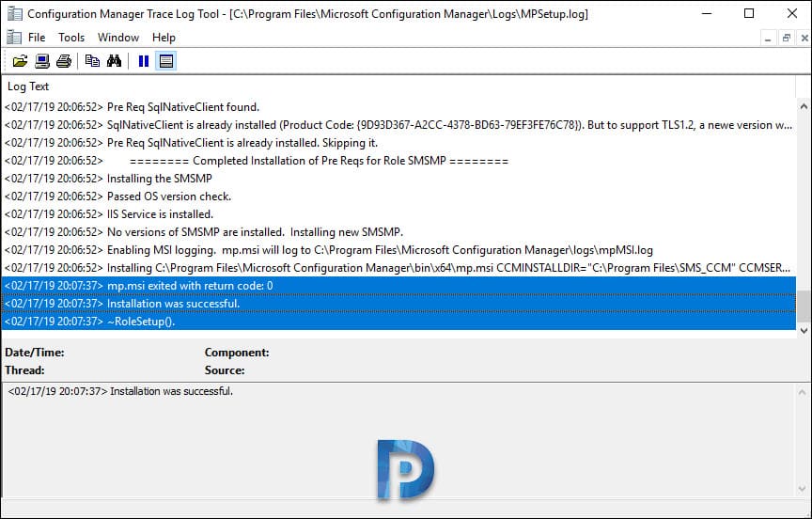This screenshot has height=519, width=812.
Task: Select highlighted line 'Installation was successful.'
Action: (x=398, y=304)
